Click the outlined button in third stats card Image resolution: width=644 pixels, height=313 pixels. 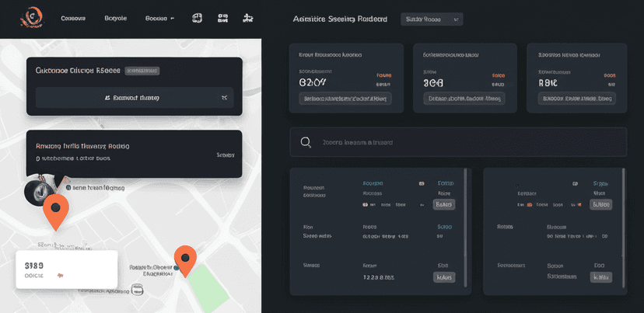click(576, 99)
